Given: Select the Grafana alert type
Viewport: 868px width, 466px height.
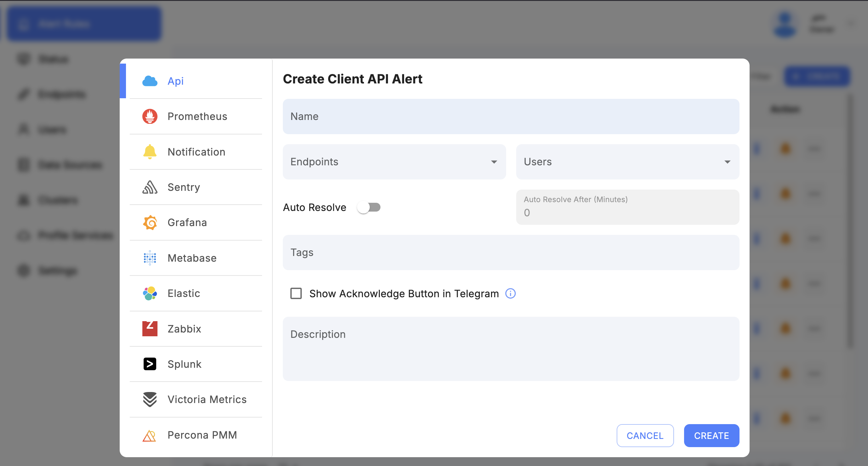Looking at the screenshot, I should 196,222.
